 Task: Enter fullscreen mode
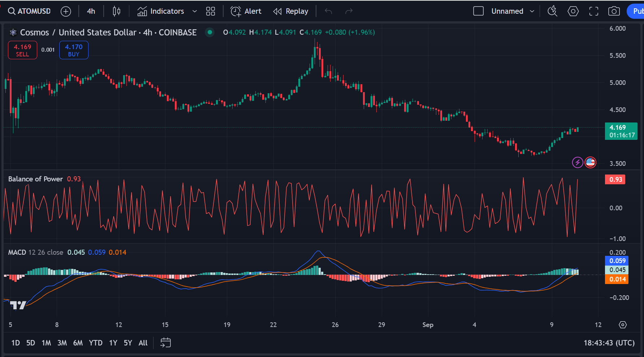point(594,11)
